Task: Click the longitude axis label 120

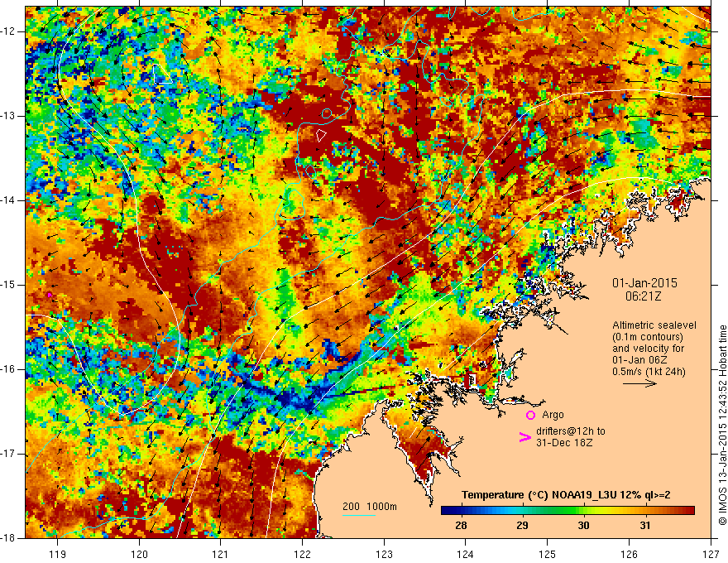Action: tap(139, 554)
